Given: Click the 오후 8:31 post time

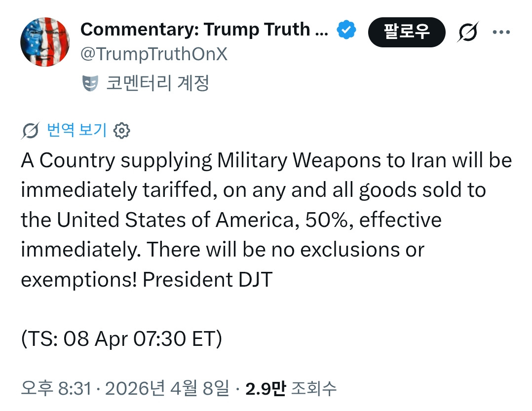Looking at the screenshot, I should (56, 389).
